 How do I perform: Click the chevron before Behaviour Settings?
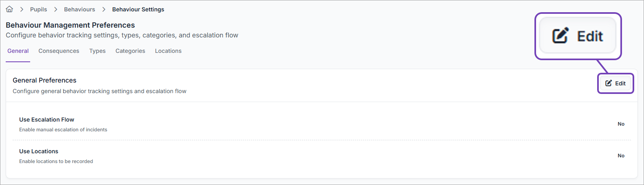104,9
